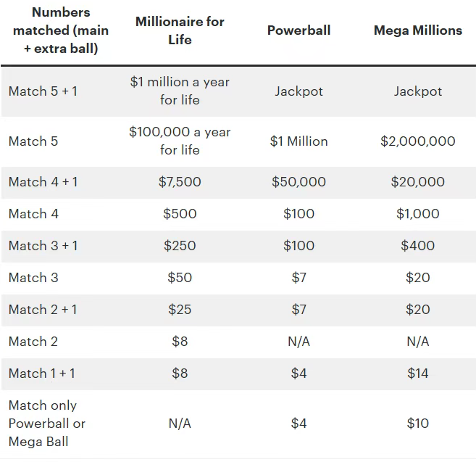476x462 pixels.
Task: Click the $20,000 Mega Millions prize cell
Action: [x=417, y=182]
